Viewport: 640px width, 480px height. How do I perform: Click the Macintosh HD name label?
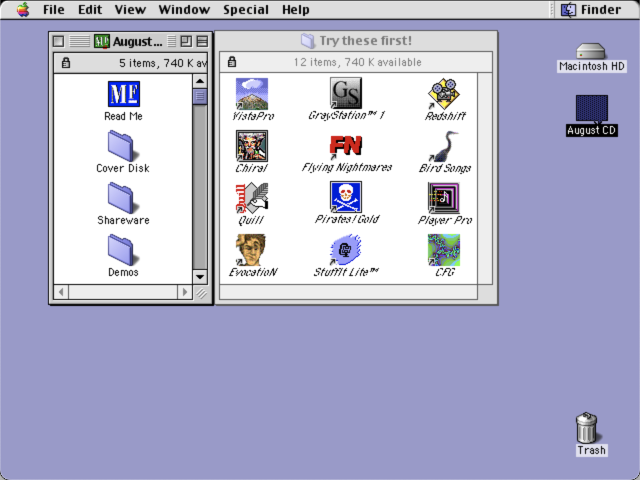pos(591,66)
